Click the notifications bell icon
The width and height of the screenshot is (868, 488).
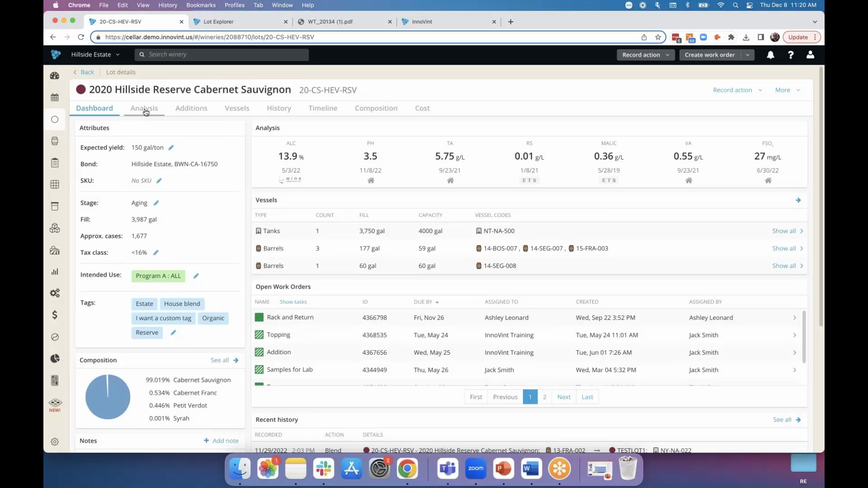click(x=770, y=55)
